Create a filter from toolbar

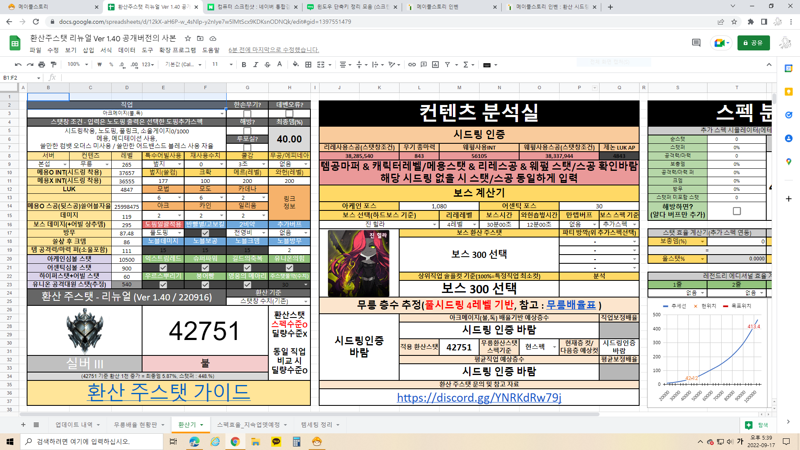tap(447, 65)
